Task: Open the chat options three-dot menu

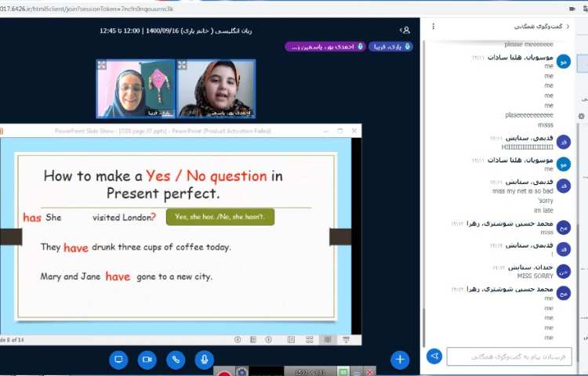Action: 434,26
